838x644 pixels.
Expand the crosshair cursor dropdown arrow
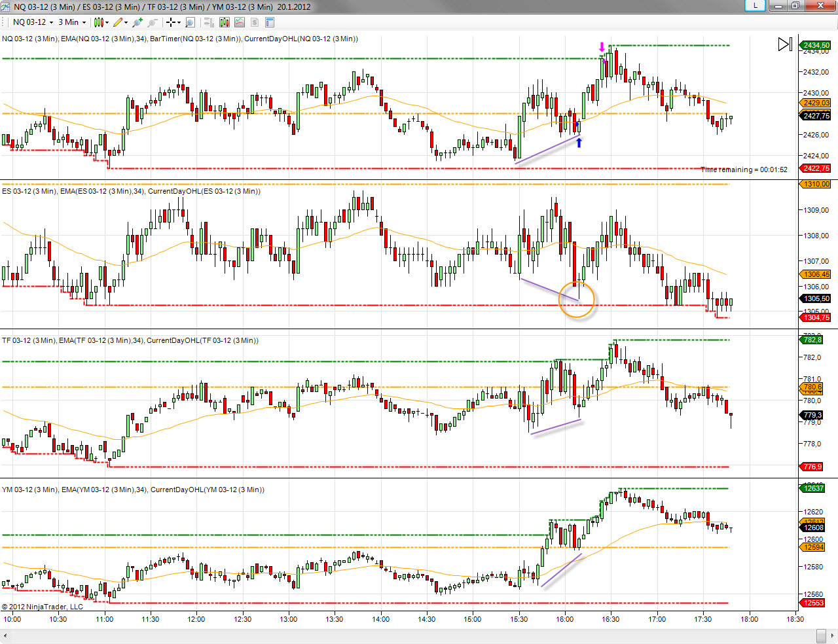coord(179,22)
